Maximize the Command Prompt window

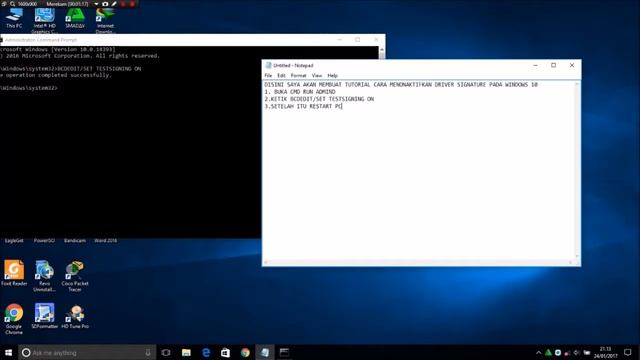pyautogui.click(x=358, y=40)
